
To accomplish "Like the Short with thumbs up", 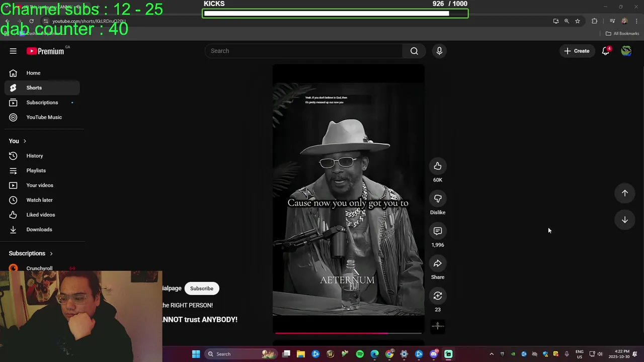I will (x=438, y=166).
